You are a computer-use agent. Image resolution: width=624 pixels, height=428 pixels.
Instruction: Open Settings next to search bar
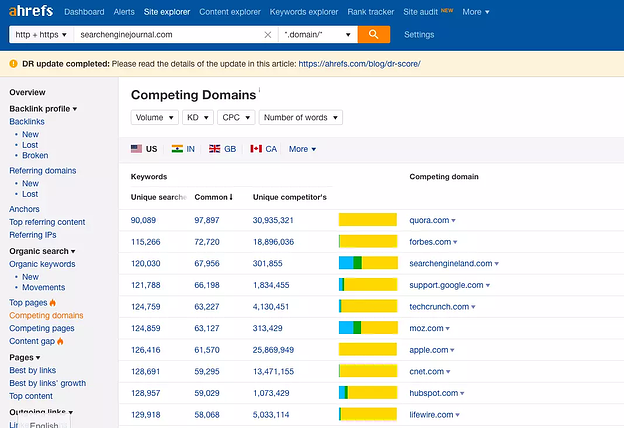click(419, 35)
